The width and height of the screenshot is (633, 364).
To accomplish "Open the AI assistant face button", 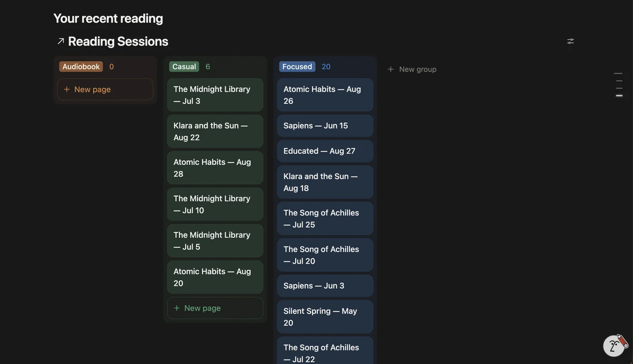I will [614, 346].
